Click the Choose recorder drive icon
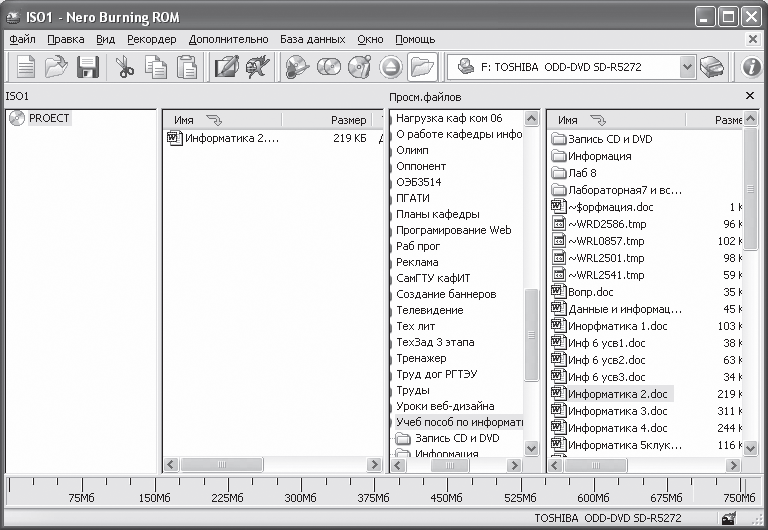Screen dimensions: 768x530 point(711,67)
